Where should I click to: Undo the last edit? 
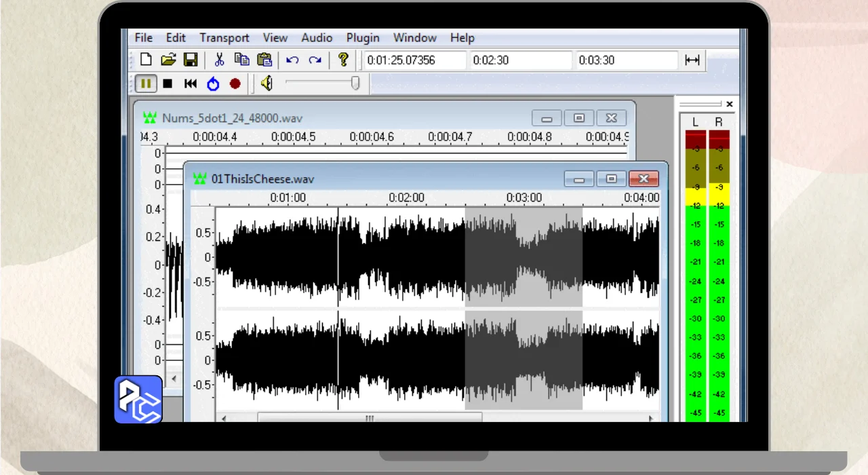point(292,60)
